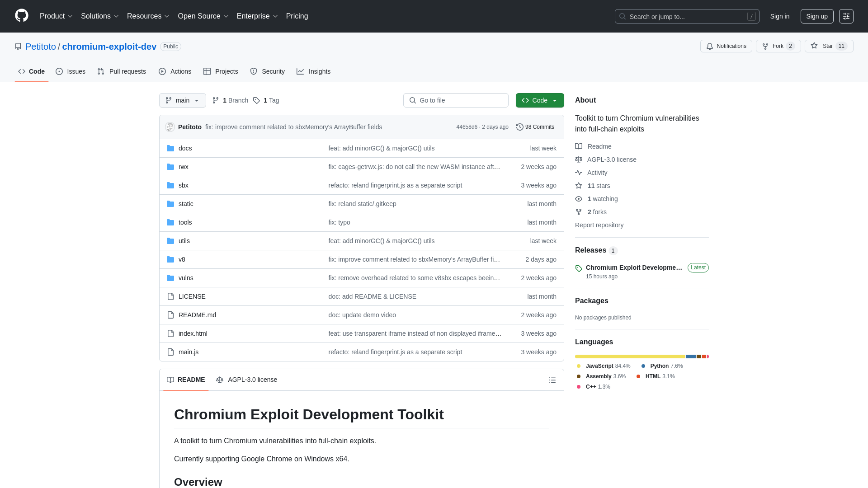Switch to the Actions tab
Viewport: 868px width, 488px height.
click(175, 71)
